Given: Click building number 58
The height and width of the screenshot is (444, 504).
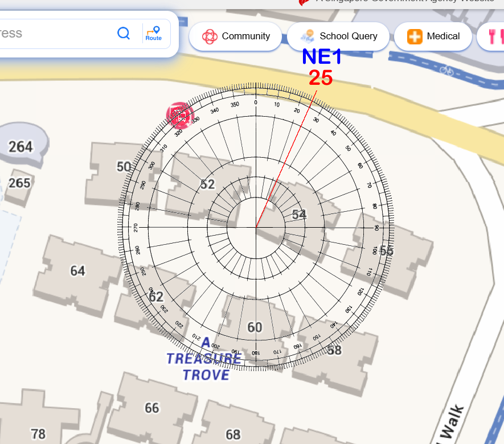Looking at the screenshot, I should point(334,350).
